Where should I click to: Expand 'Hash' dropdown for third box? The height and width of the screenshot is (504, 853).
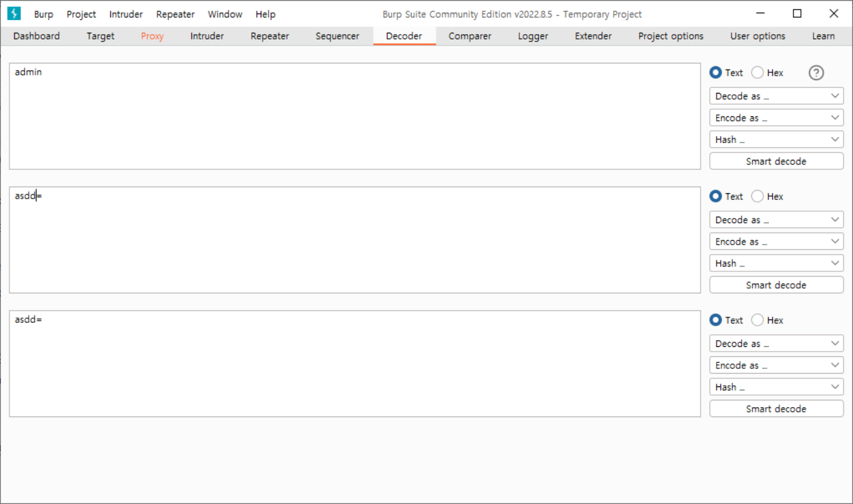click(776, 387)
